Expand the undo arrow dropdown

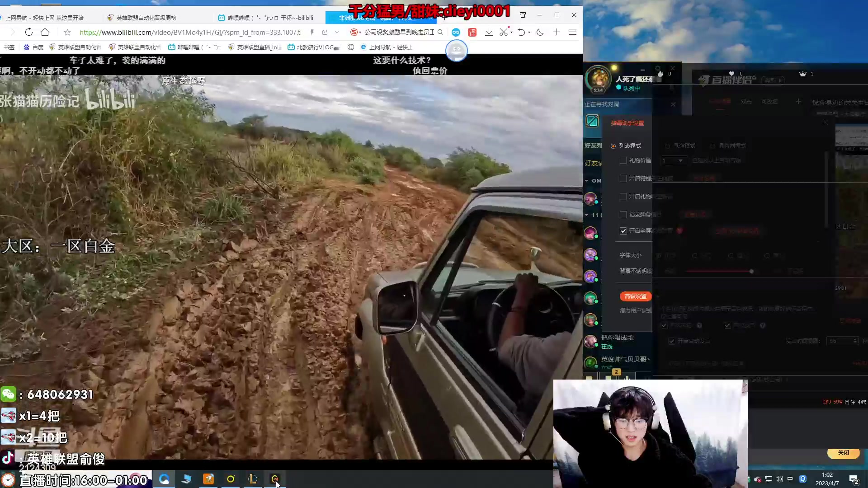coord(529,33)
